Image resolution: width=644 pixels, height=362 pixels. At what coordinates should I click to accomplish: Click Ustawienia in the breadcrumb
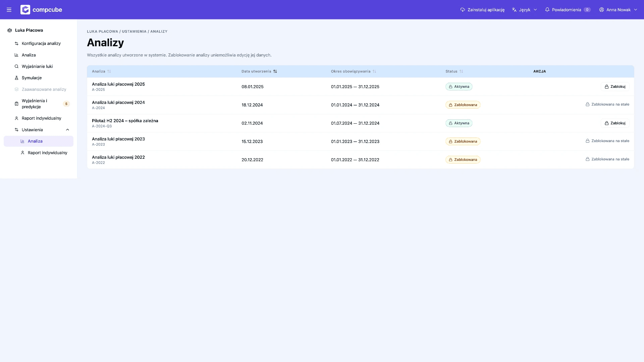134,32
